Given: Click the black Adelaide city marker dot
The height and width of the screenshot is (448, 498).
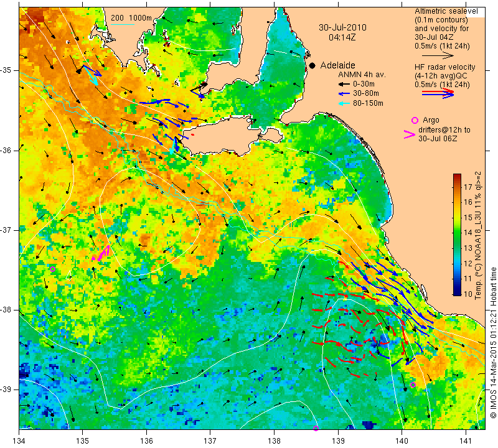Looking at the screenshot, I should coord(312,65).
